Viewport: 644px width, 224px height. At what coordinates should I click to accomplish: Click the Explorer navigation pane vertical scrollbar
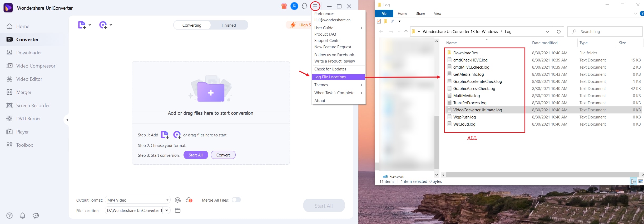pos(437,142)
